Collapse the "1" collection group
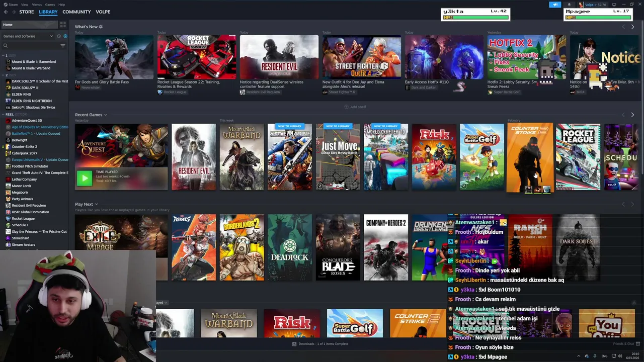The width and height of the screenshot is (644, 362). pos(3,55)
